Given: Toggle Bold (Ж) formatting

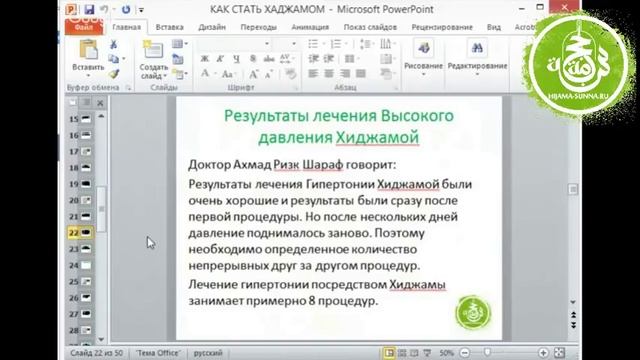Looking at the screenshot, I should tap(204, 59).
